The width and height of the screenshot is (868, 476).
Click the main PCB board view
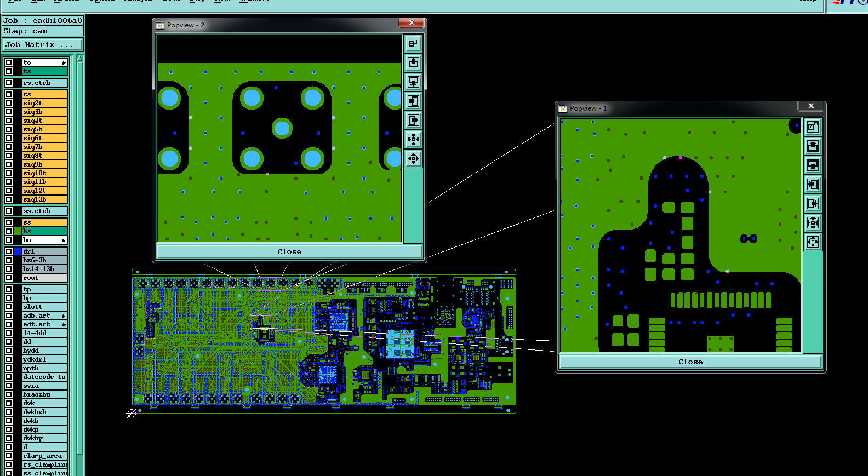[324, 341]
